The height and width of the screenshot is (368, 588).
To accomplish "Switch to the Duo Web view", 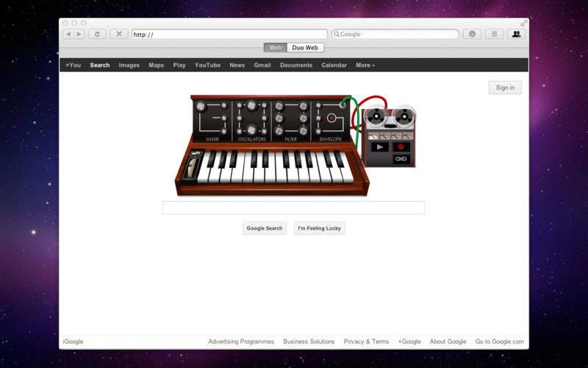I will click(x=305, y=48).
